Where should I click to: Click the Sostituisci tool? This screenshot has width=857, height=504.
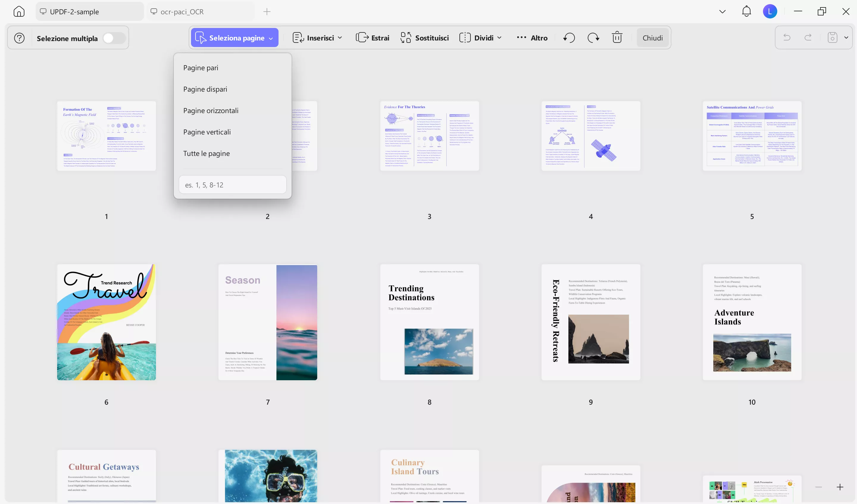point(424,37)
